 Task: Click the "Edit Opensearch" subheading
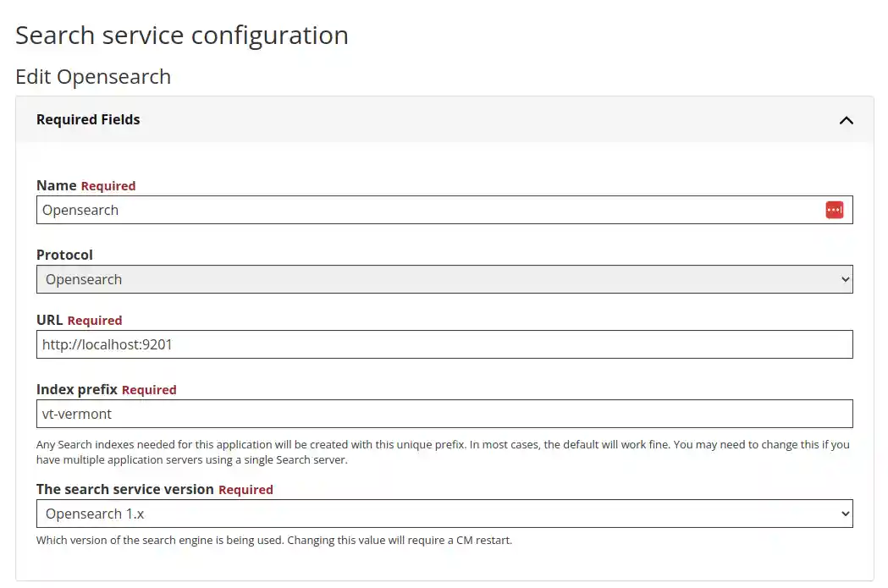[x=93, y=77]
